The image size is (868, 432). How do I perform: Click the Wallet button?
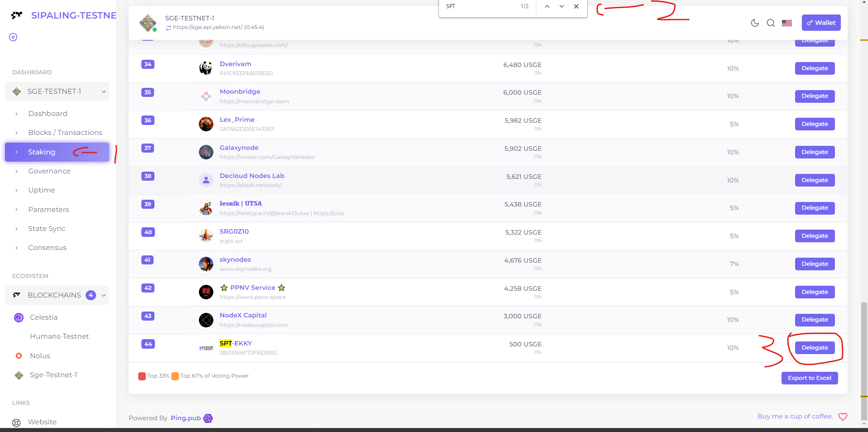click(x=821, y=23)
